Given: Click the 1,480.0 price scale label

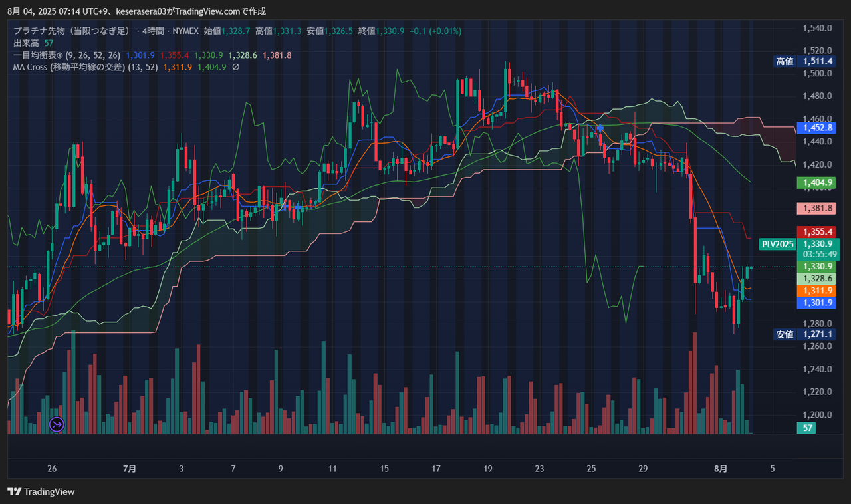Looking at the screenshot, I should [817, 96].
